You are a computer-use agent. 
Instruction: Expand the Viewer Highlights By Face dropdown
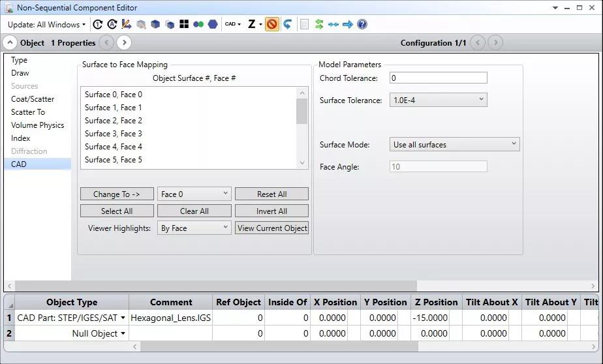[x=194, y=228]
